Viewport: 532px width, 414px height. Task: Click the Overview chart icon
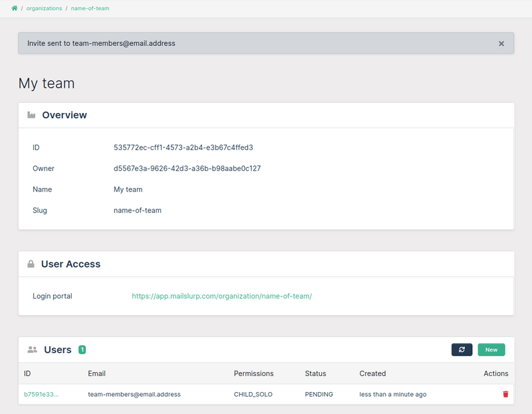pos(31,115)
